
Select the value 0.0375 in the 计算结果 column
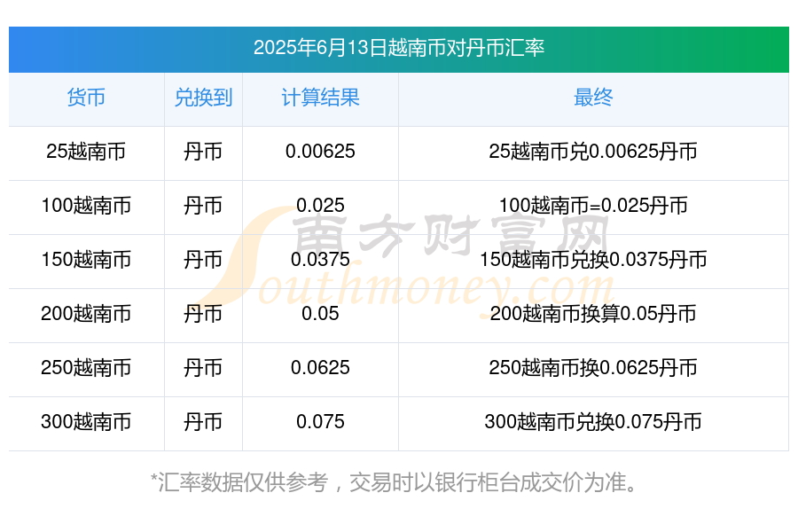320,260
